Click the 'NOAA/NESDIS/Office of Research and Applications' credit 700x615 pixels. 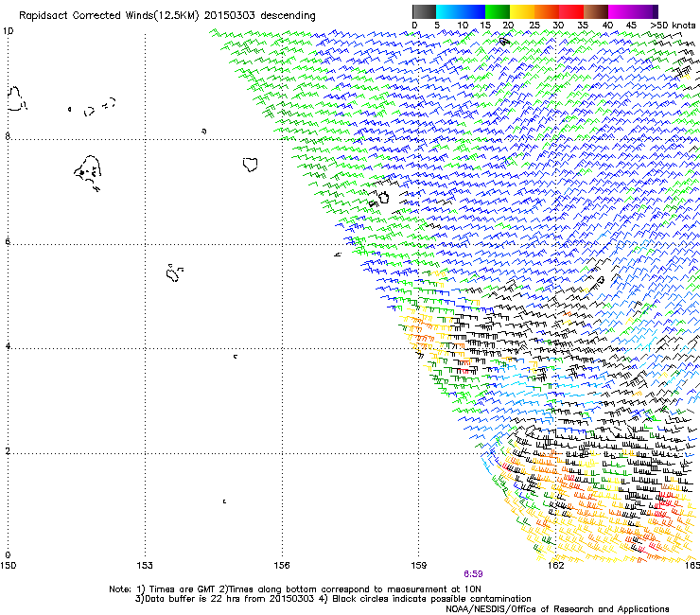coord(557,609)
